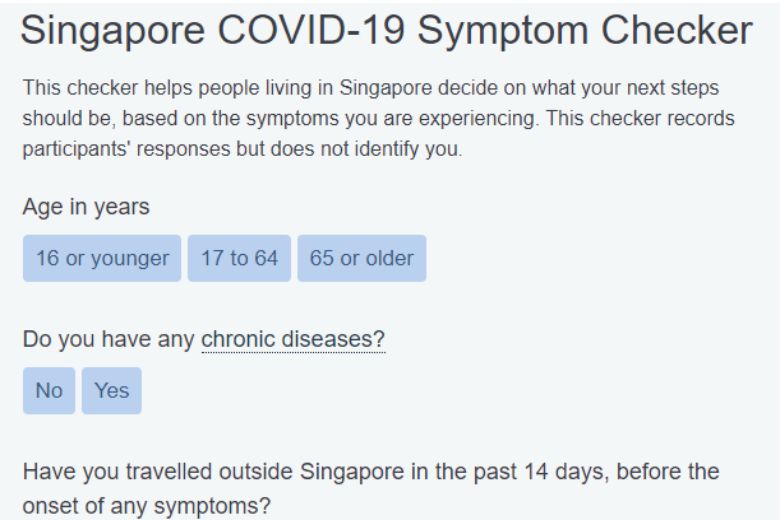This screenshot has height=520, width=780.
Task: Click "This checker helps people" intro text
Action: 126,89
